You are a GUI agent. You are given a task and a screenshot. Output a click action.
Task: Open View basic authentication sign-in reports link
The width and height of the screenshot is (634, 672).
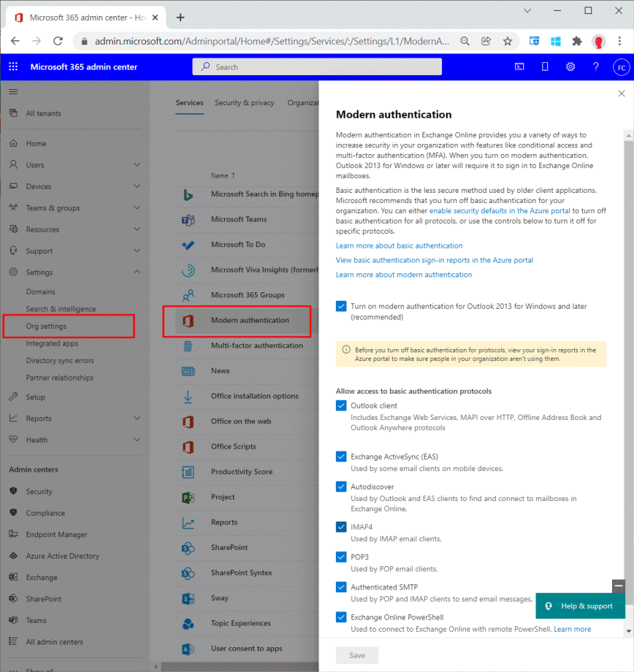coord(435,260)
